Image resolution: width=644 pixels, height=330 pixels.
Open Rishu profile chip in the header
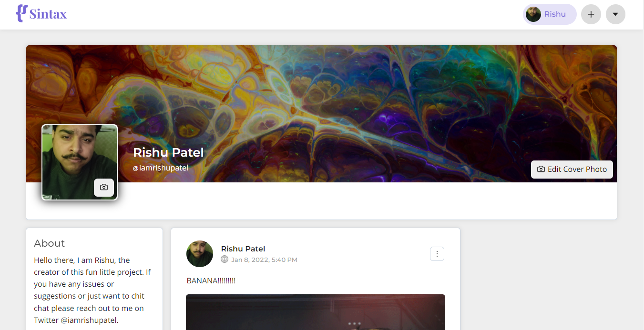[x=550, y=14]
